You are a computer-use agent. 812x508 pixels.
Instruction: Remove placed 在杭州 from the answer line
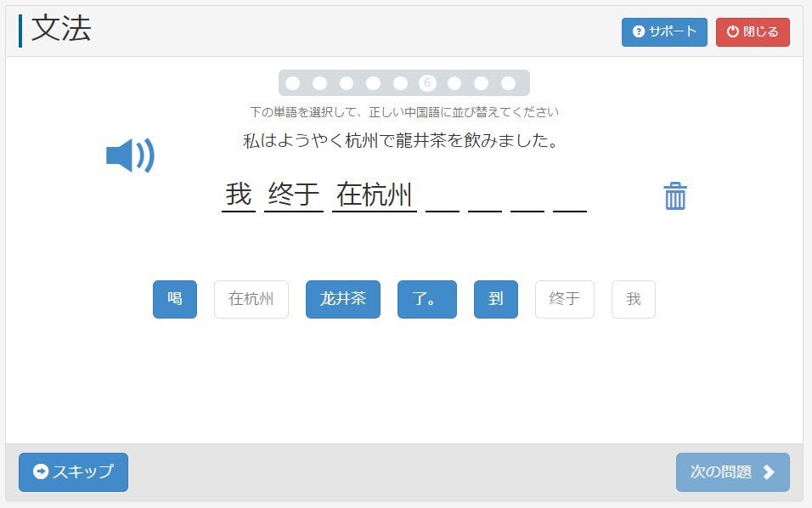(375, 195)
